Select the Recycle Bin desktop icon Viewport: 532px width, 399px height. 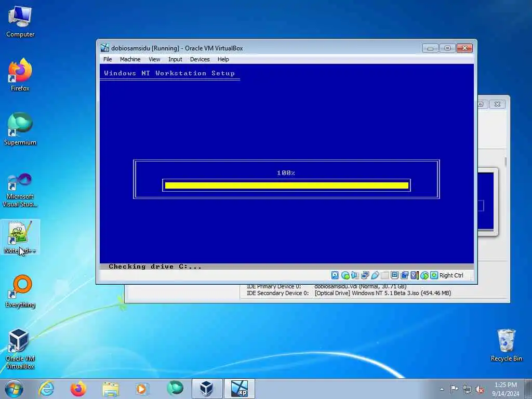click(506, 345)
